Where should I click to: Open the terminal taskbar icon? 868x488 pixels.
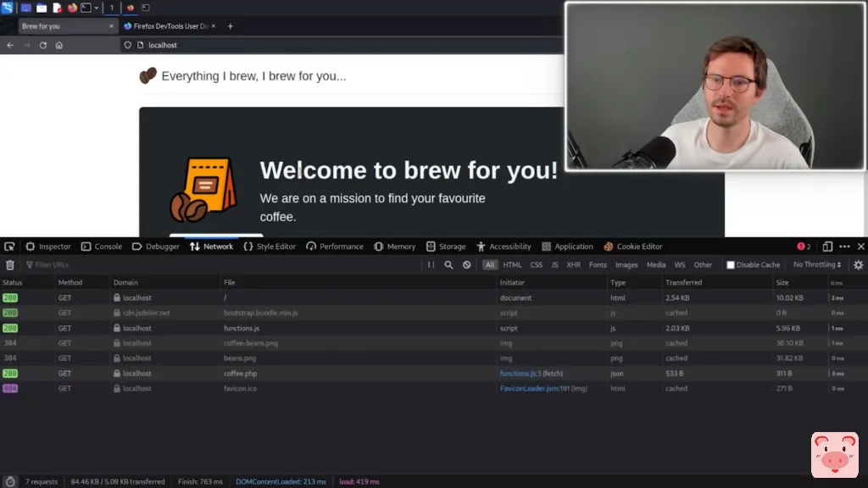[x=86, y=8]
